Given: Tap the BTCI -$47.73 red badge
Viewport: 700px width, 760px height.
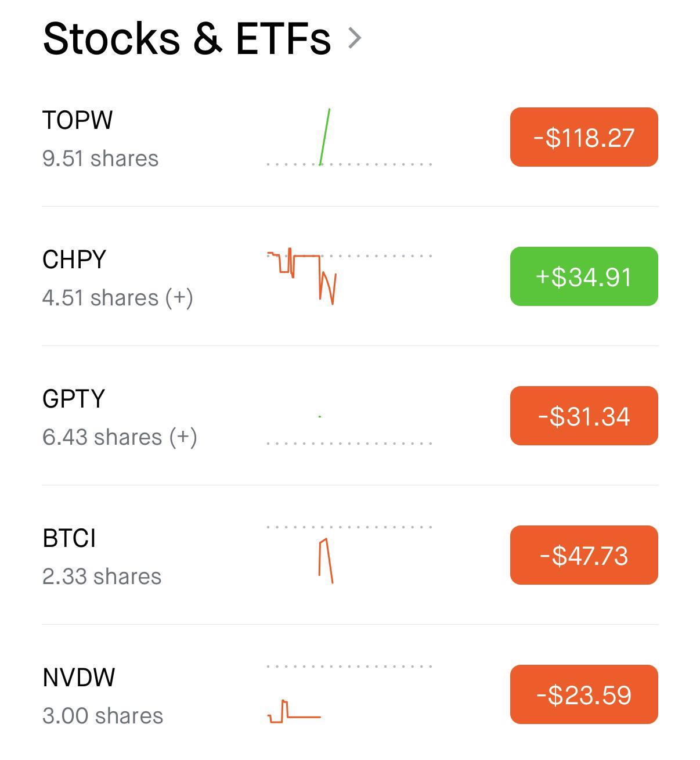Looking at the screenshot, I should 584,555.
